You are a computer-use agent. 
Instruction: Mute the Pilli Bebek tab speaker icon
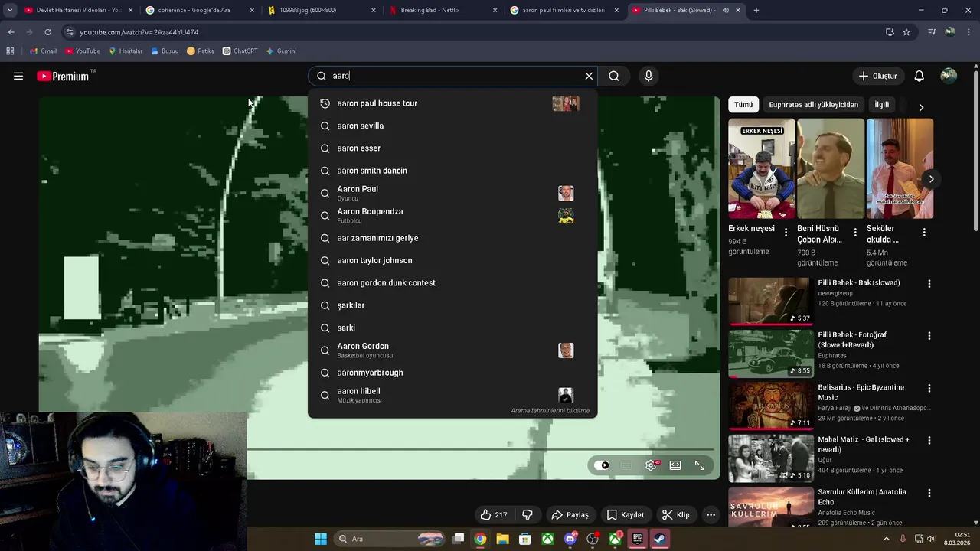click(725, 10)
